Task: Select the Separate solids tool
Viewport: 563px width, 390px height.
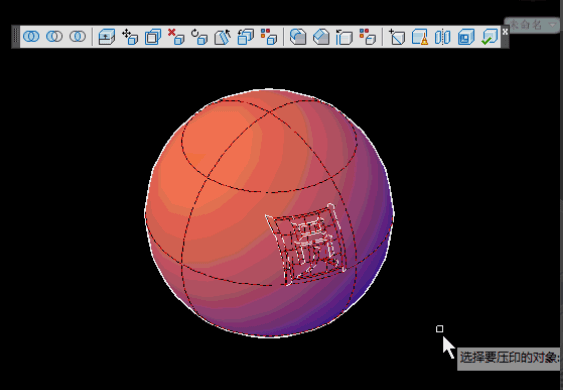Action: click(443, 37)
